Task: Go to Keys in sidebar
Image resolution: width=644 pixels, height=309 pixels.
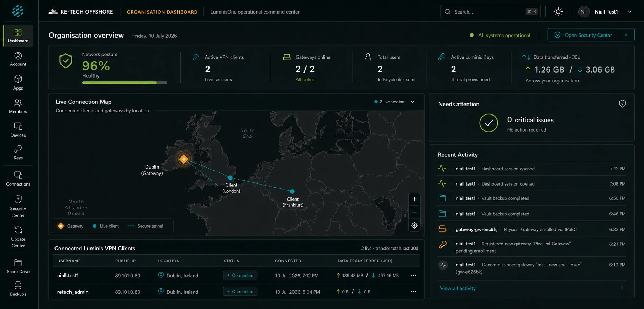Action: point(18,153)
